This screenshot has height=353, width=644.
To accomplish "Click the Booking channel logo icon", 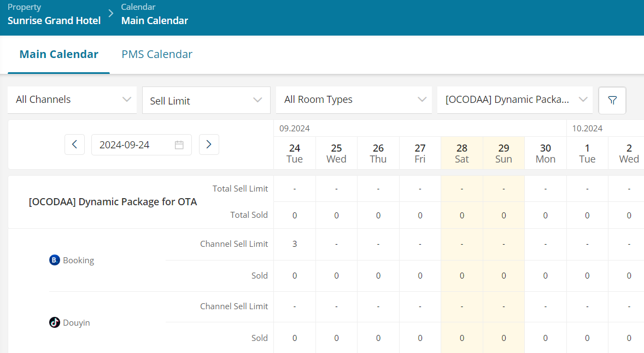I will [x=54, y=260].
